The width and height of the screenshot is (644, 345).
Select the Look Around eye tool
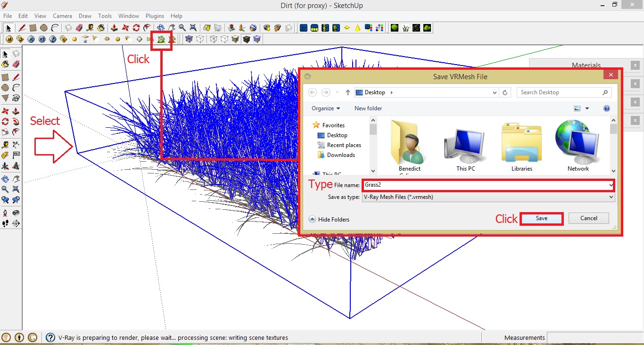16,213
